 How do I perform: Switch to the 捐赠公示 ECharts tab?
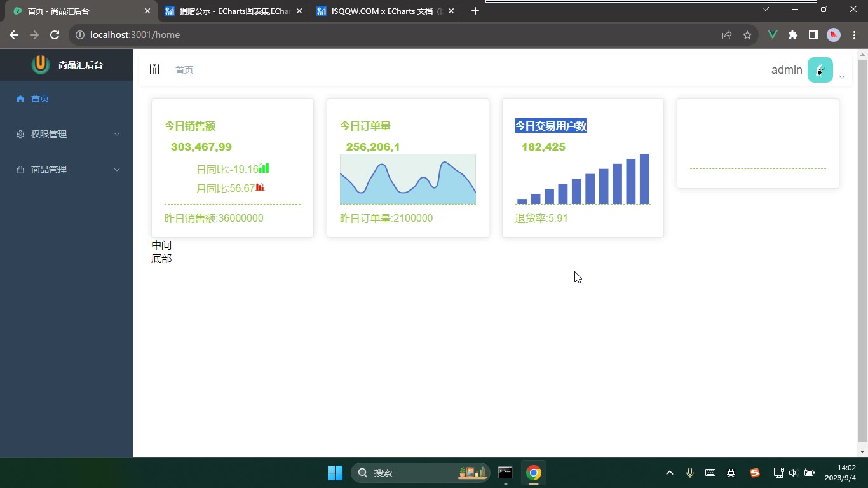(x=233, y=11)
